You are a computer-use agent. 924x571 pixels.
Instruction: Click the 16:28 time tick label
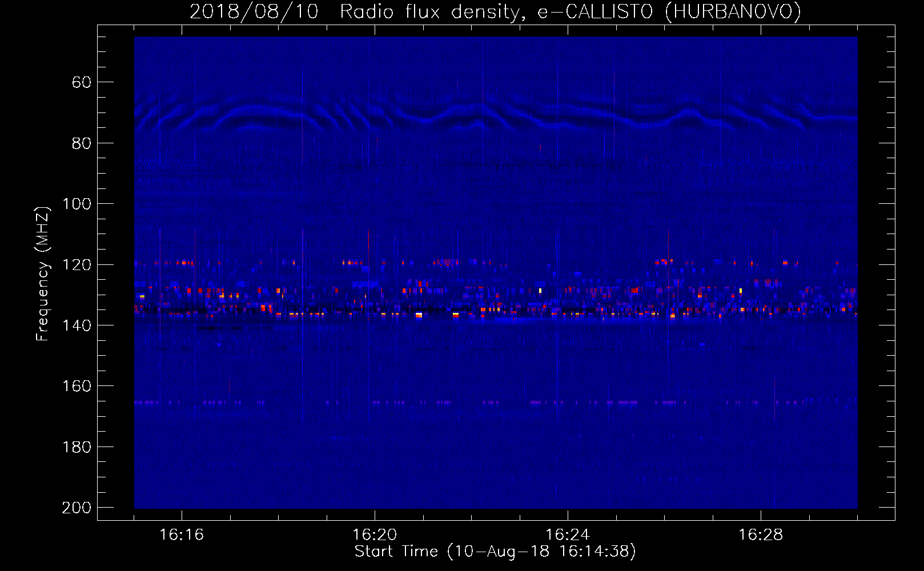pyautogui.click(x=761, y=535)
